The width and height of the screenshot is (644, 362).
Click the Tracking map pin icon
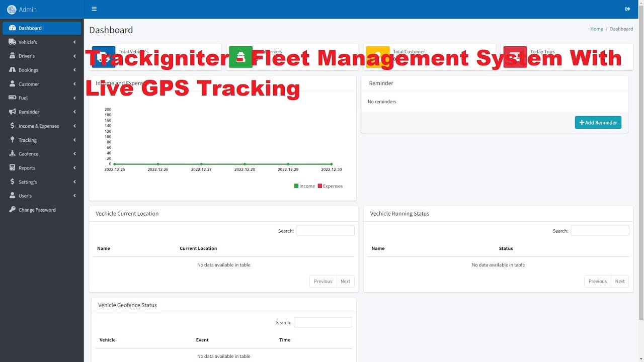click(x=12, y=140)
